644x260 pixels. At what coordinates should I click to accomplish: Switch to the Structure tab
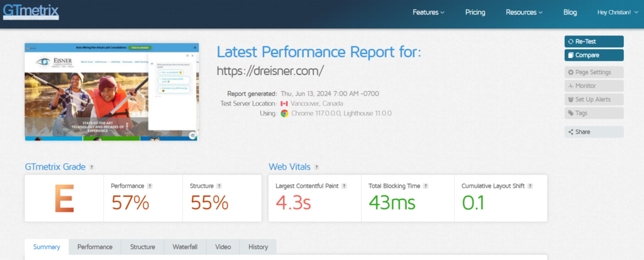143,247
